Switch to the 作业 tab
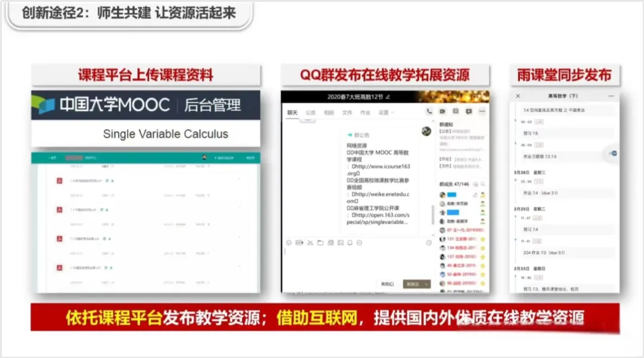This screenshot has height=358, width=644. 365,112
